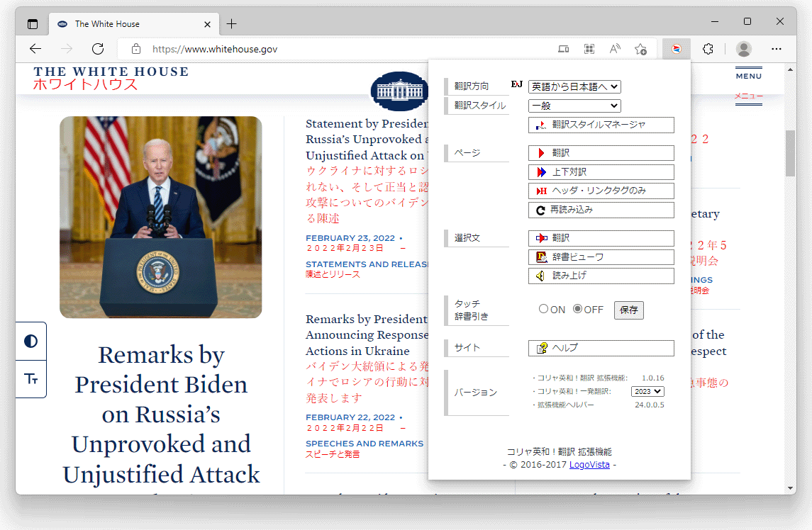Click the browser forward arrow
This screenshot has height=530, width=812.
[x=67, y=49]
